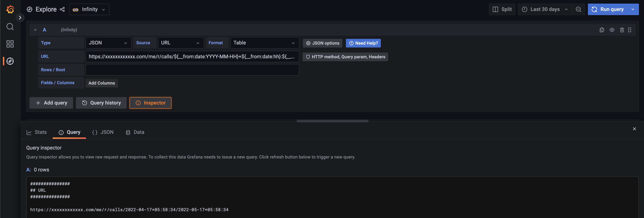Close the Query inspector panel
This screenshot has height=218, width=644.
(x=634, y=129)
